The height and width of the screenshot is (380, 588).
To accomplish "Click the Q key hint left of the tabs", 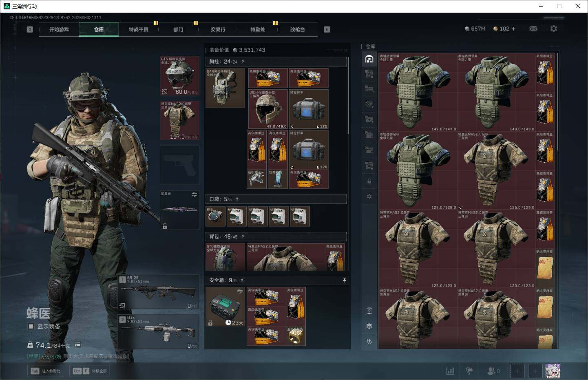I will point(30,29).
